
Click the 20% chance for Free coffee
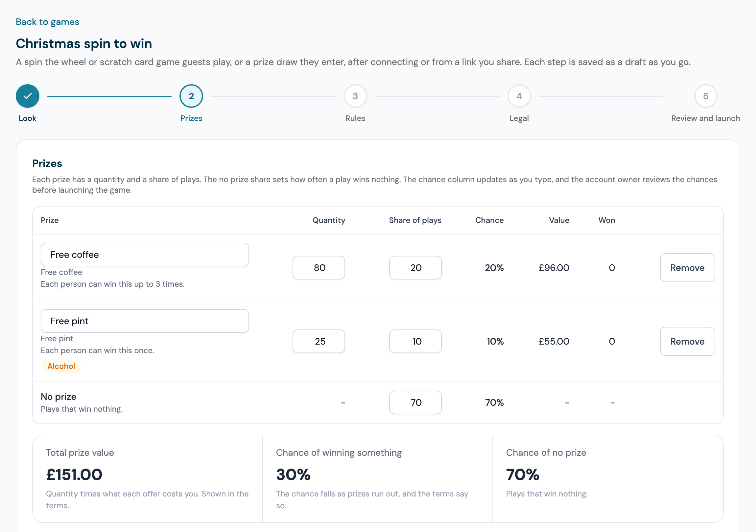click(494, 268)
